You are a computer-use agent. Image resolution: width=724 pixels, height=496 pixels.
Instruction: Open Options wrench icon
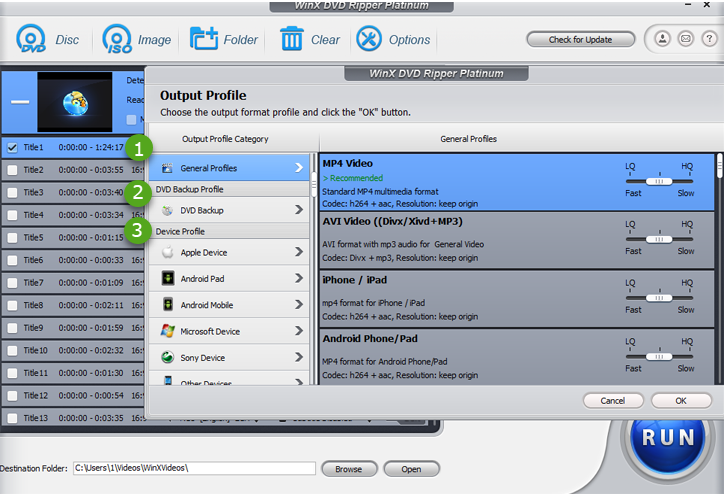[368, 39]
